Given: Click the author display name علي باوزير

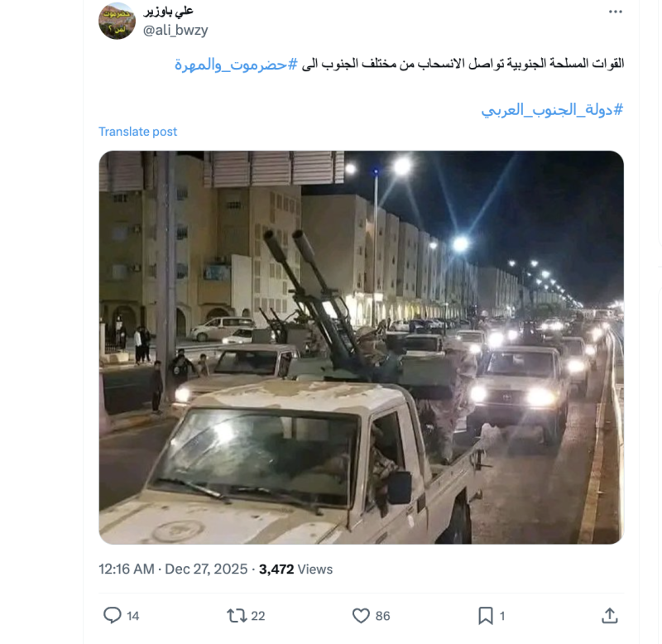Looking at the screenshot, I should point(169,11).
